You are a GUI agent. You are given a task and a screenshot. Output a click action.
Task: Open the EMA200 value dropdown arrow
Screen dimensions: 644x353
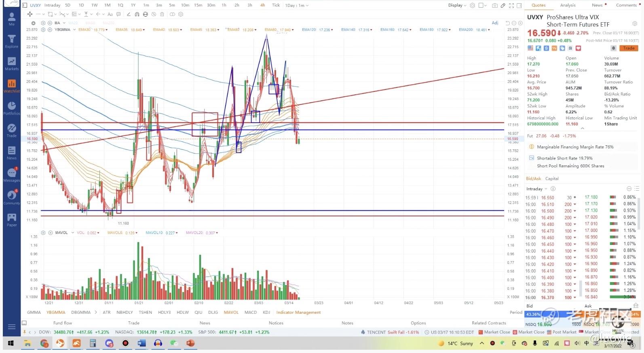(489, 30)
